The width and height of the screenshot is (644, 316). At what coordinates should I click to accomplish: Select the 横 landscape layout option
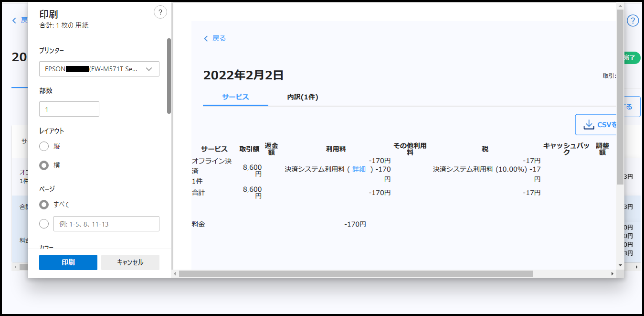click(x=44, y=165)
